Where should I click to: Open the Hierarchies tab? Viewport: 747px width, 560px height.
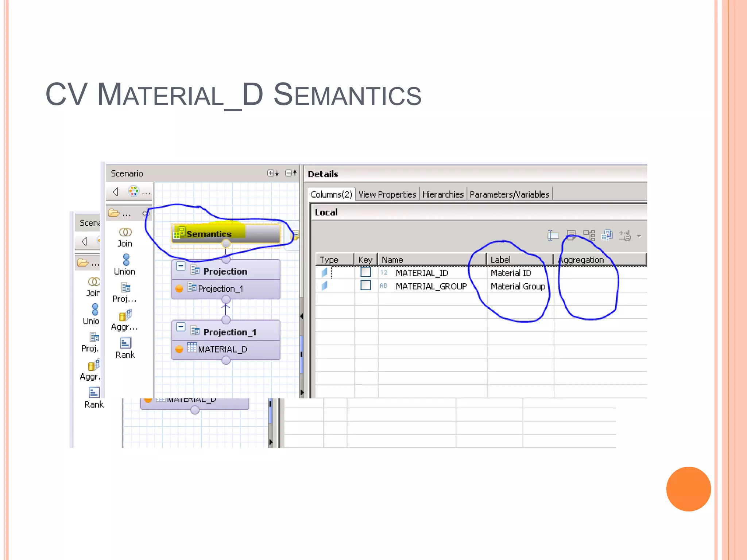click(443, 194)
